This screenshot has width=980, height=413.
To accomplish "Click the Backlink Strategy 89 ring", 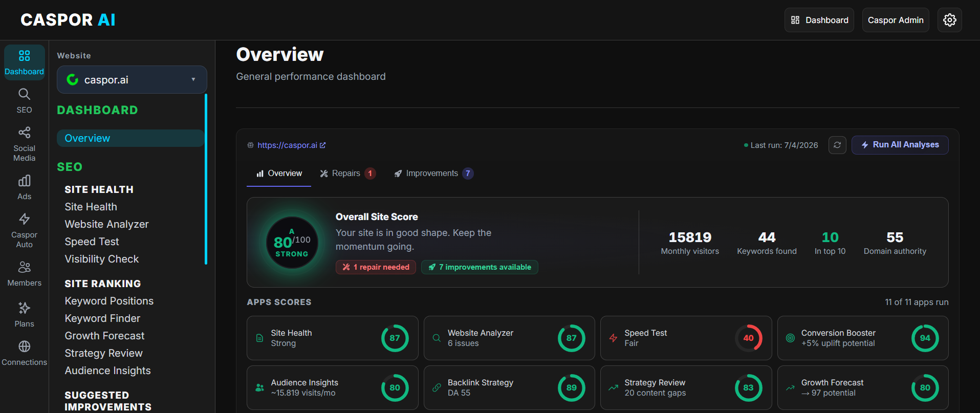I will click(572, 387).
